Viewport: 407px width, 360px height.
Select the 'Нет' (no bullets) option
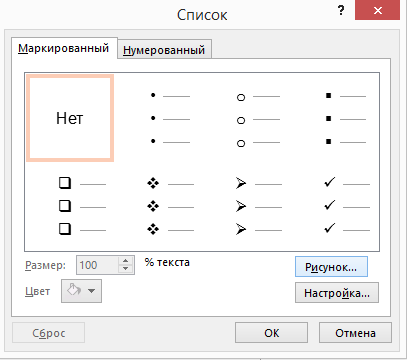[x=70, y=118]
